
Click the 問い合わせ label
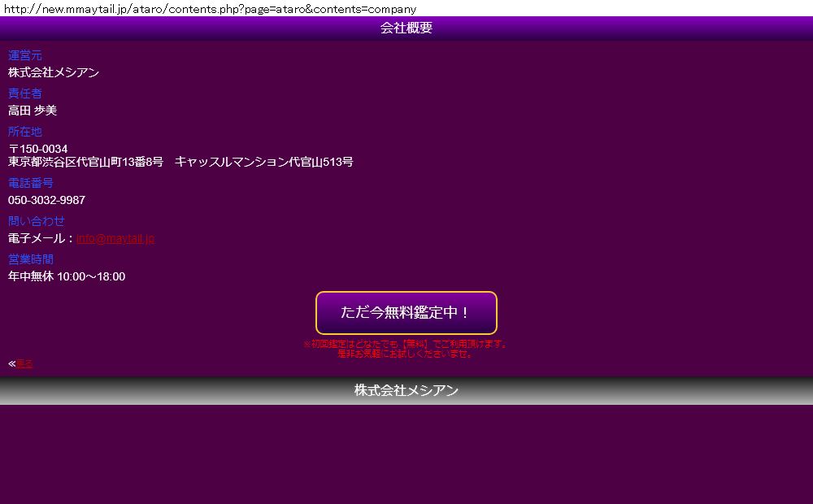pos(36,221)
